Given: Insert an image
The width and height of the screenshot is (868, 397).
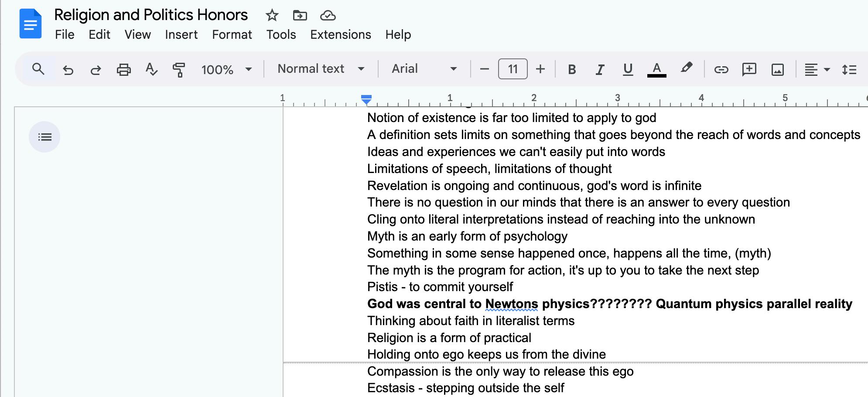Looking at the screenshot, I should pyautogui.click(x=777, y=69).
